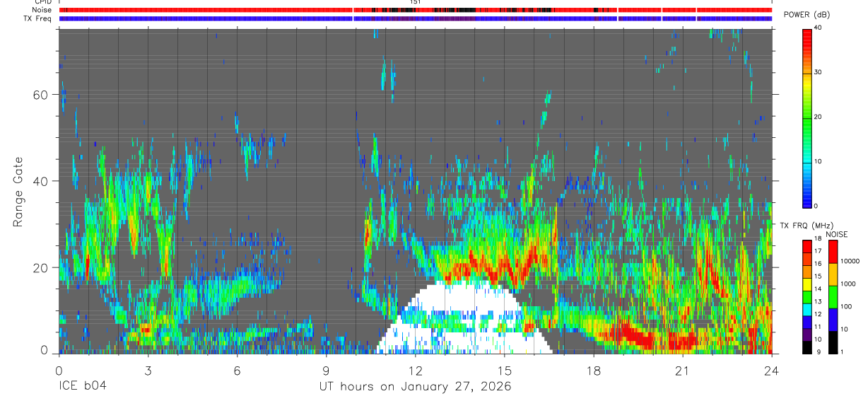This screenshot has height=401, width=868.
Task: Click the 40 label on POWER scale
Action: click(x=819, y=28)
